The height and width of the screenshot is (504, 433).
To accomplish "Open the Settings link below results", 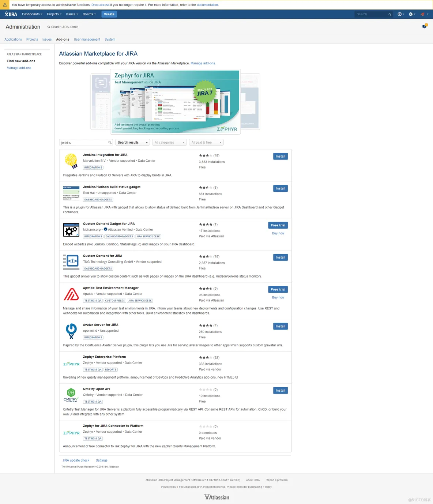I will pyautogui.click(x=102, y=460).
